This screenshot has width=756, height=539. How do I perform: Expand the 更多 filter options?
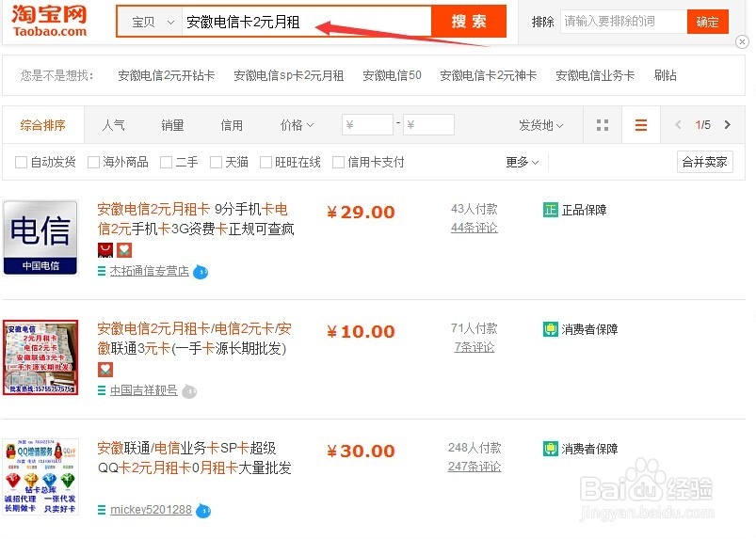(x=523, y=163)
